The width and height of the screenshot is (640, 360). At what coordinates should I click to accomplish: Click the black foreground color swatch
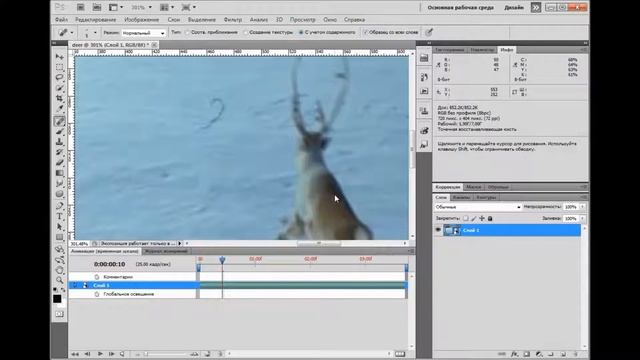tap(57, 299)
